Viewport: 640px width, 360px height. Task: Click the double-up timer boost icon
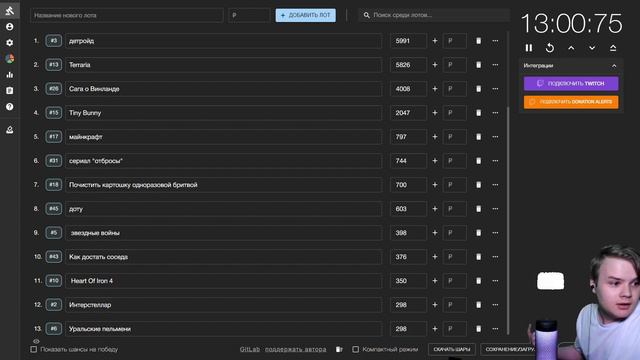(613, 48)
